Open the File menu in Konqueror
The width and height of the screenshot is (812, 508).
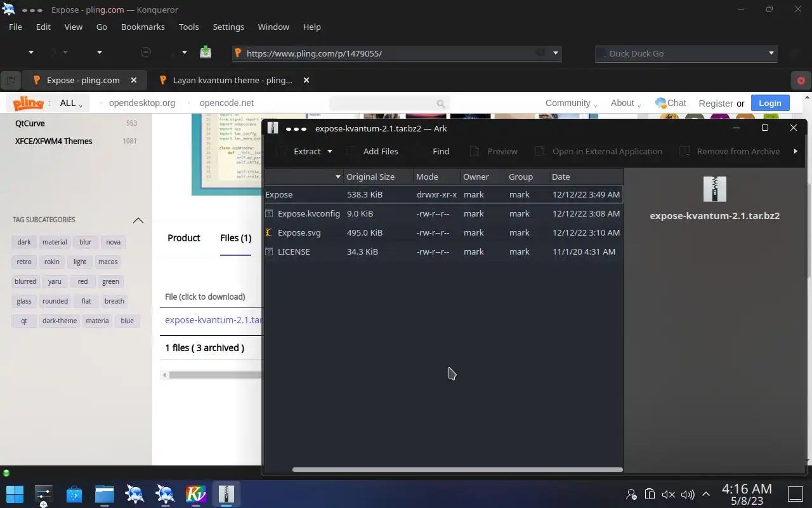click(x=15, y=27)
